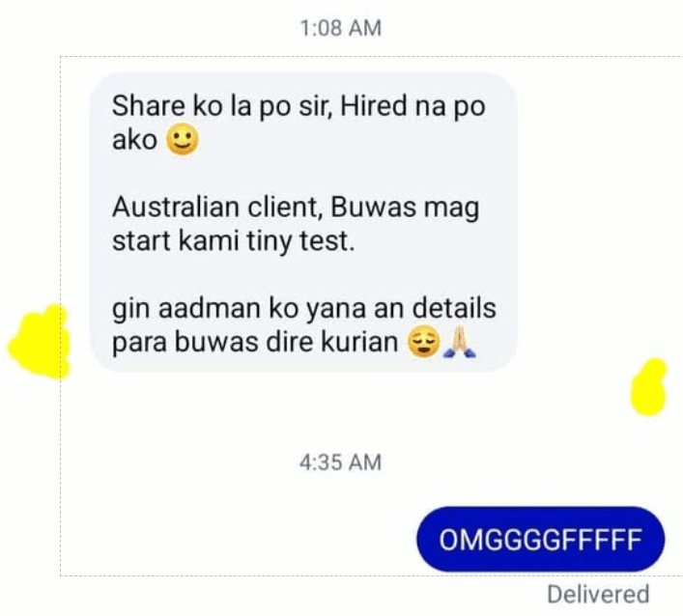
Task: Click the yellow highlight blob above the sent message
Action: tap(648, 387)
